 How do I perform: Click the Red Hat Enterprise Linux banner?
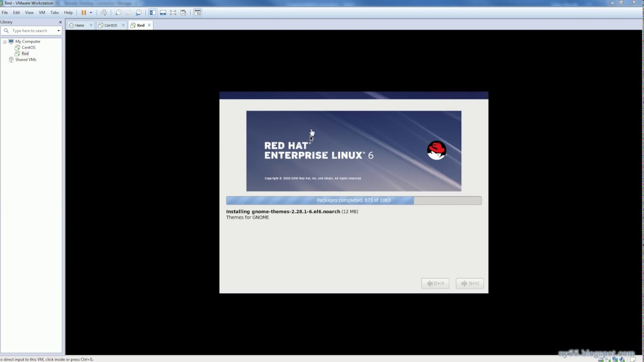click(x=354, y=151)
